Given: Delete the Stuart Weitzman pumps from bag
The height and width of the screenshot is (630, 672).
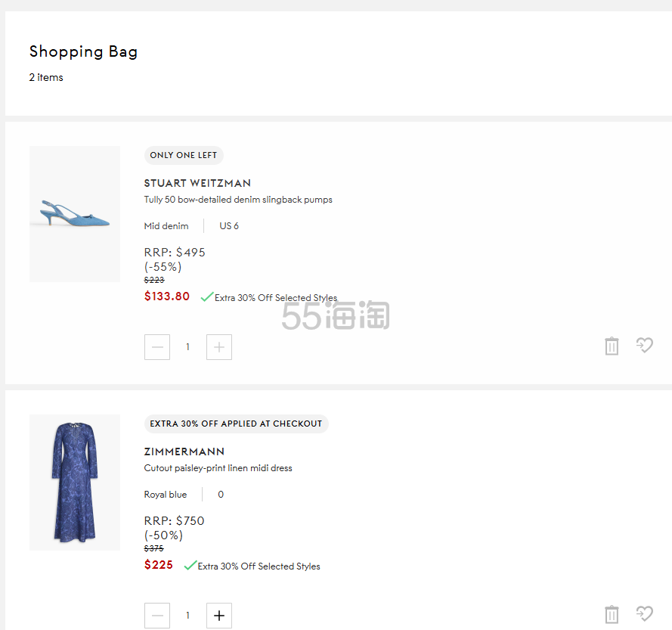Looking at the screenshot, I should pos(612,346).
